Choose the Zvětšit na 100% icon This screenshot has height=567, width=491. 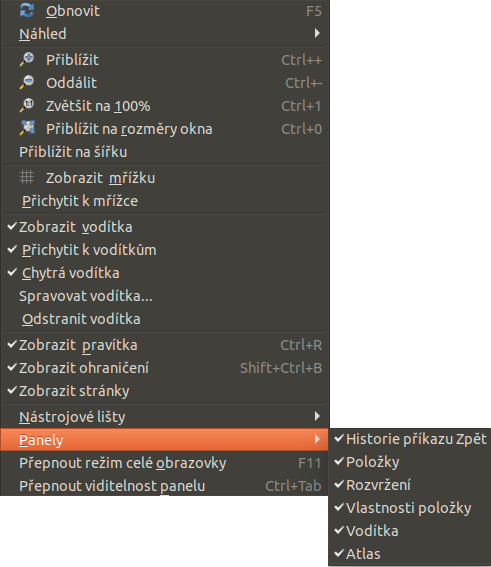[27, 106]
